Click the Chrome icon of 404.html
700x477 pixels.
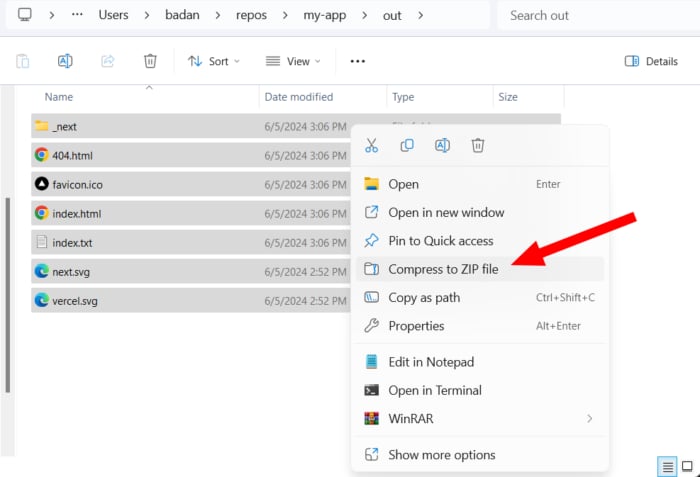click(x=42, y=155)
